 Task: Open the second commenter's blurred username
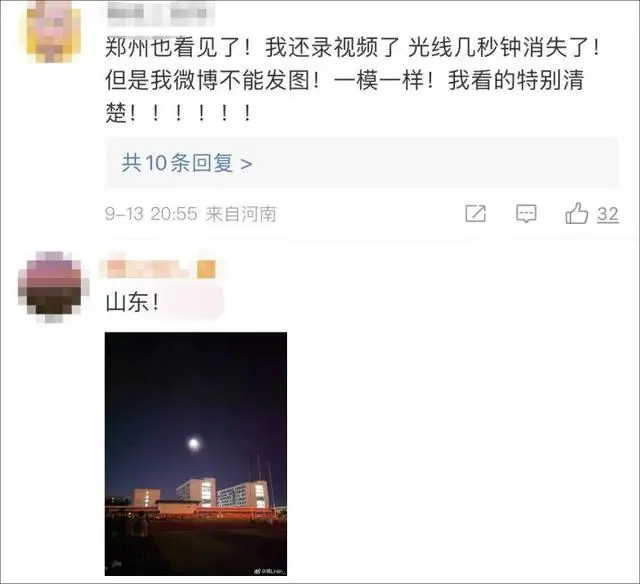click(x=143, y=269)
